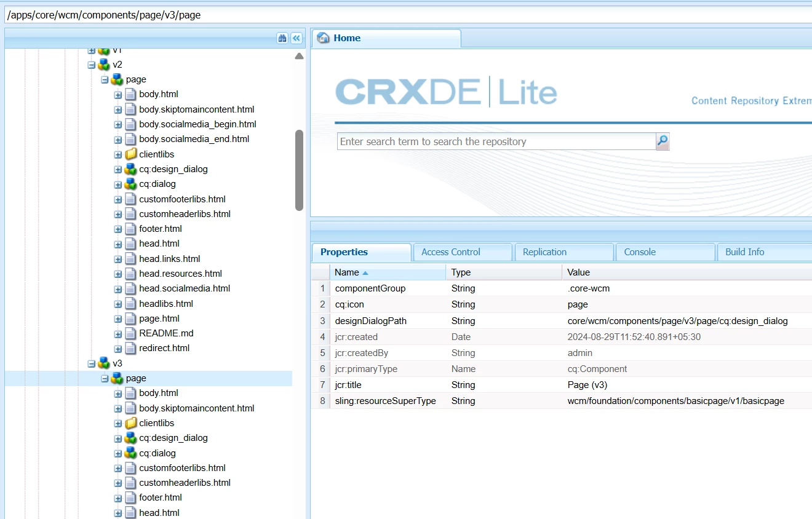
Task: Click the v3 clientlibs folder icon
Action: 130,423
